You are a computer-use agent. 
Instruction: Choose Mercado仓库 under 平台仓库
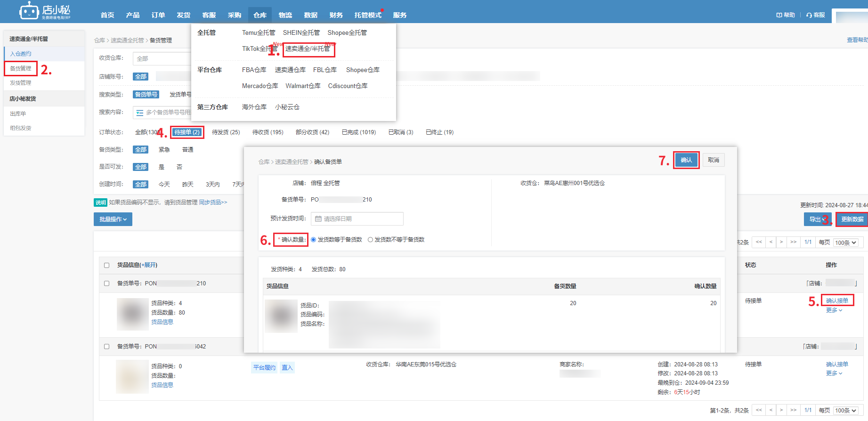pyautogui.click(x=260, y=86)
